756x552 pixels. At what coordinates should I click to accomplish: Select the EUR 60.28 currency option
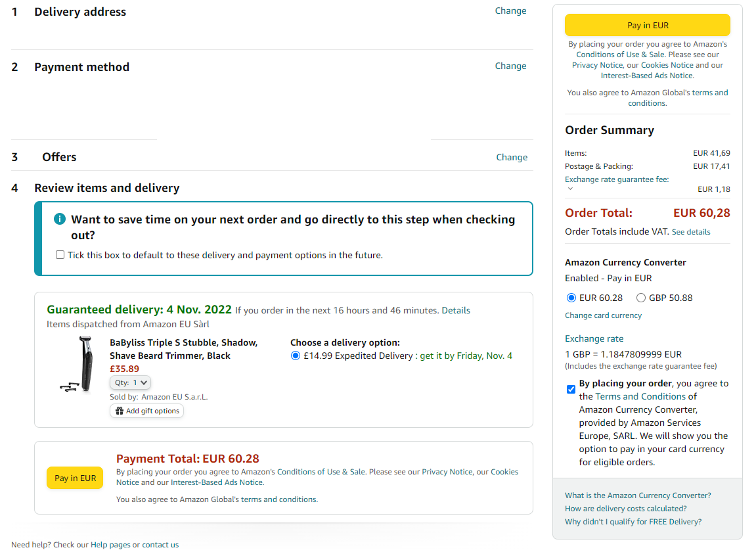tap(571, 298)
